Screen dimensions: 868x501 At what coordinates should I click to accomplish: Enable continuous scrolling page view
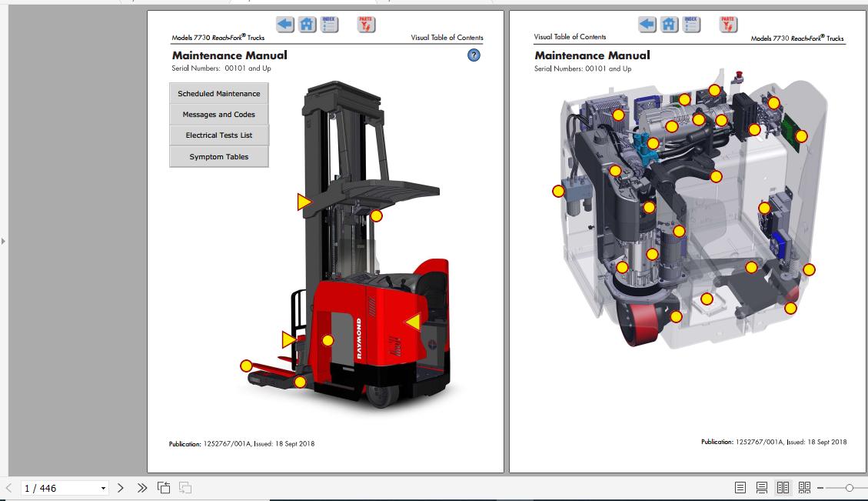point(762,488)
